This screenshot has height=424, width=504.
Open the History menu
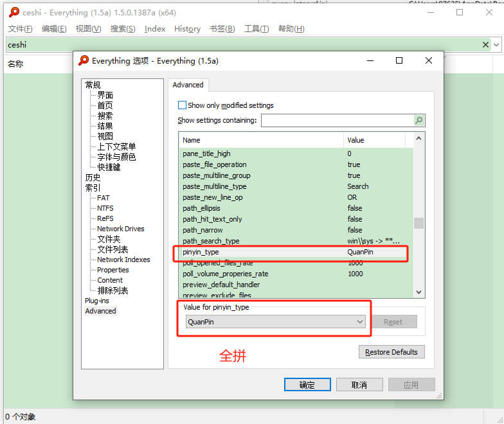coord(188,28)
